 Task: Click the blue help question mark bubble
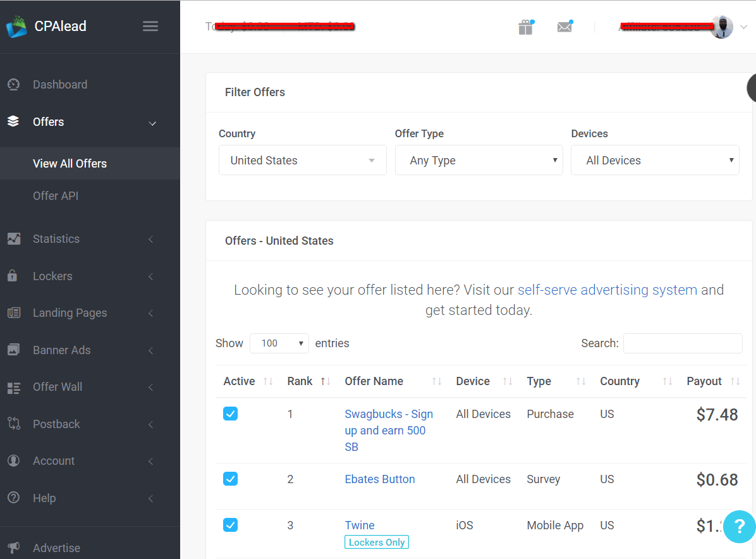click(x=739, y=526)
